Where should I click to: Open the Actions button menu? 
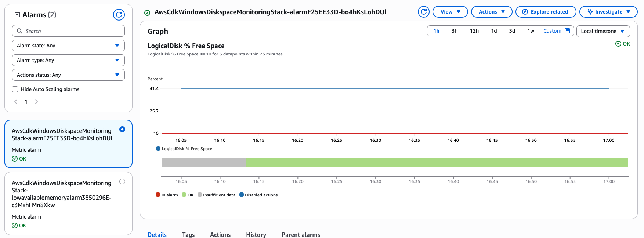[x=491, y=12]
